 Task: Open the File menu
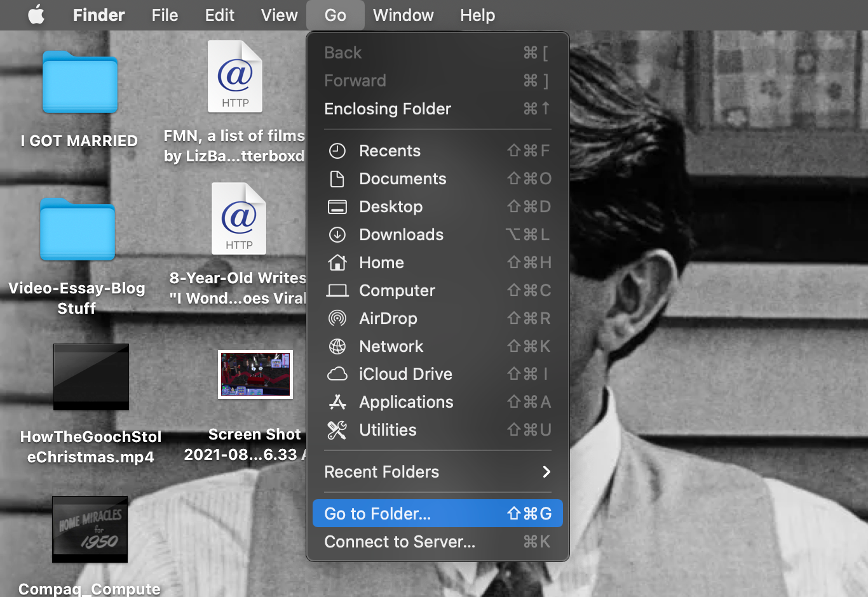pyautogui.click(x=165, y=15)
